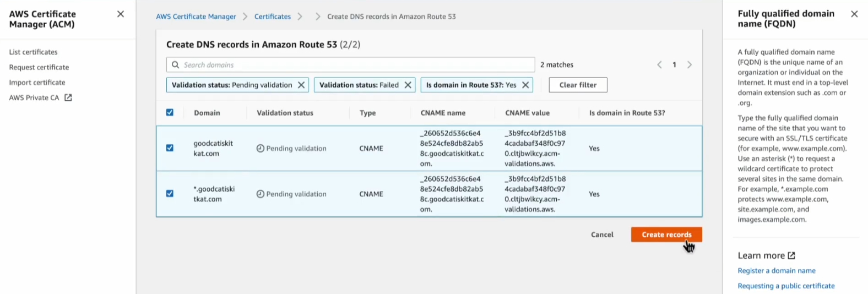The image size is (868, 294).
Task: Go to Certificates breadcrumb
Action: (x=273, y=17)
